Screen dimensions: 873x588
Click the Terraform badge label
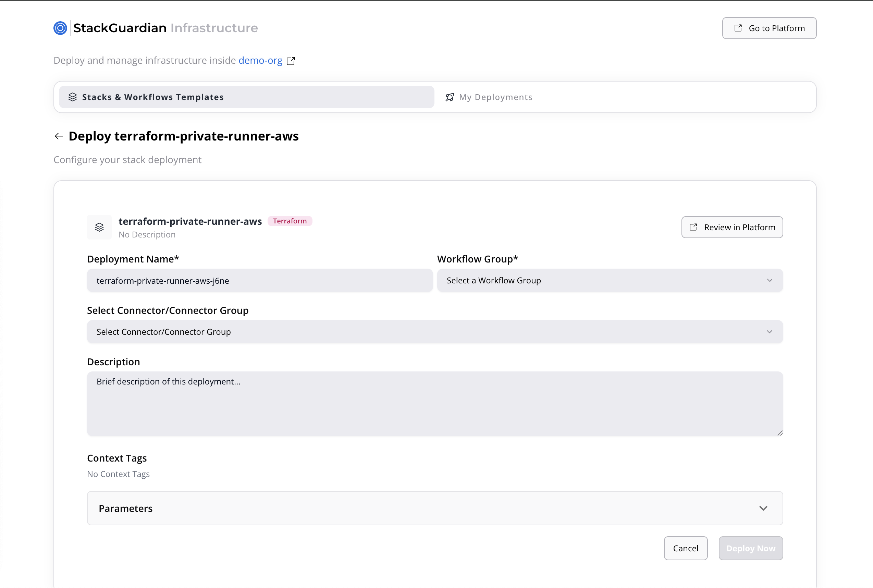pos(290,221)
